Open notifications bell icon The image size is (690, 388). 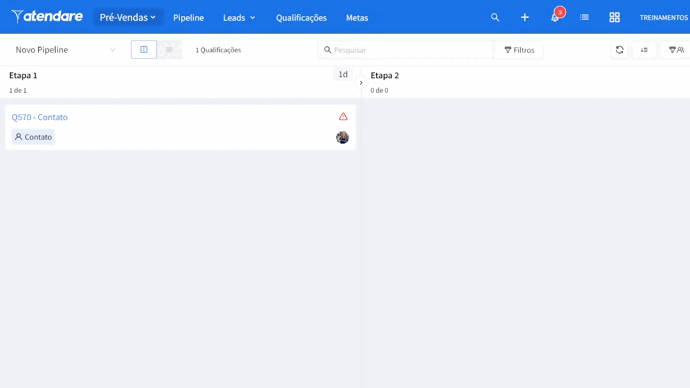[x=555, y=17]
